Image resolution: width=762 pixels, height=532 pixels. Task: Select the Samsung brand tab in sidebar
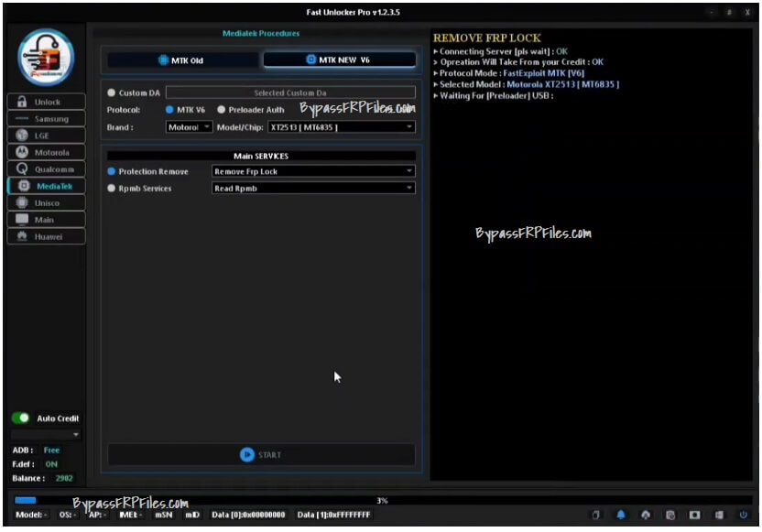[x=46, y=118]
